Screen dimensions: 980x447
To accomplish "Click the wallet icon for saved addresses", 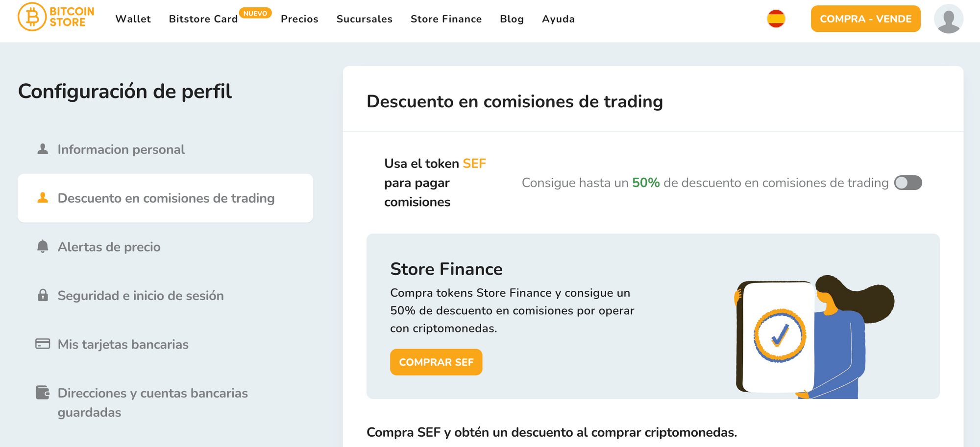I will 43,393.
